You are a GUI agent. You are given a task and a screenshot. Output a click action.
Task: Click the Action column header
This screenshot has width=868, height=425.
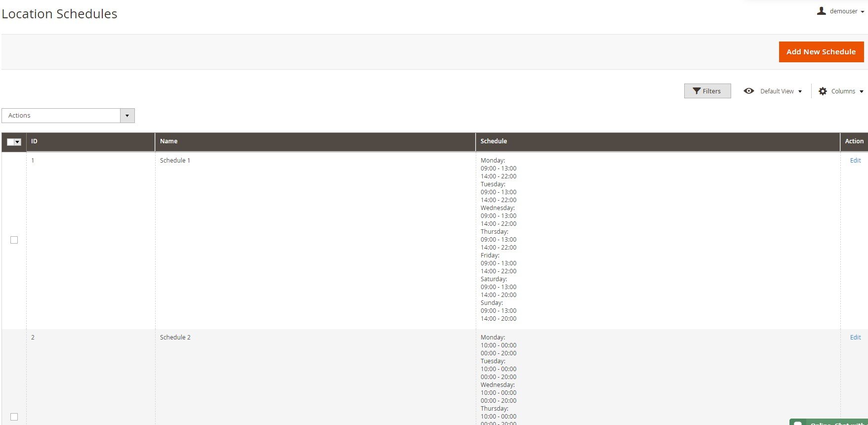pos(854,141)
